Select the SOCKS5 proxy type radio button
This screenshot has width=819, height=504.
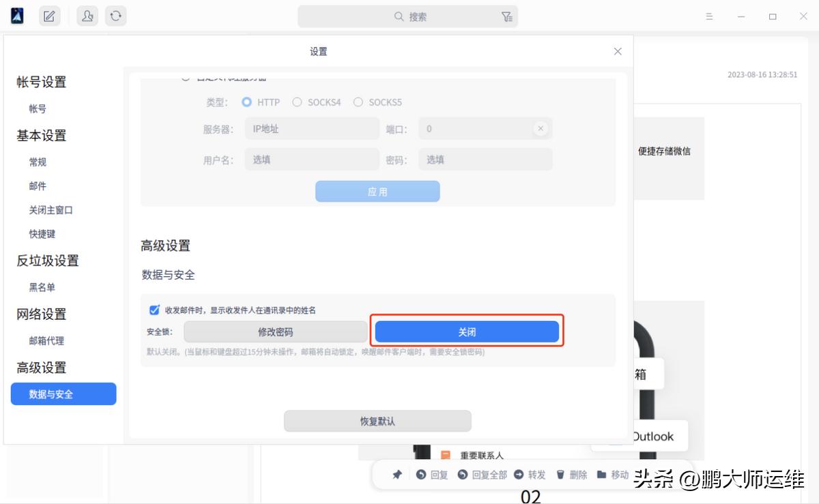(x=358, y=102)
